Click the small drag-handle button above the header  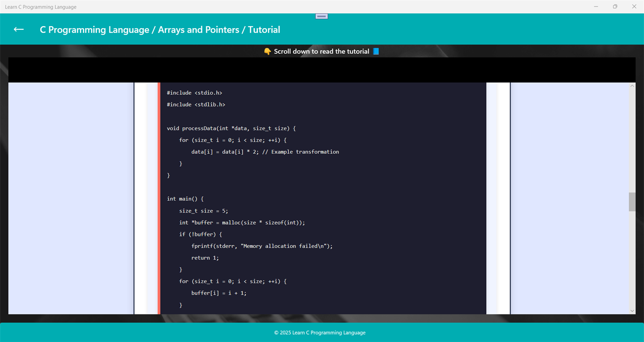pos(321,16)
